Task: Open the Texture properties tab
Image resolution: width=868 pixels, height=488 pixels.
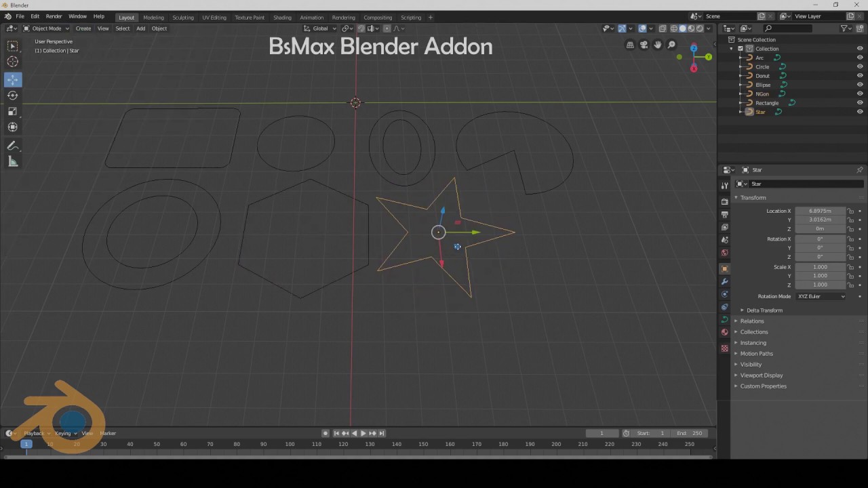Action: tap(724, 348)
